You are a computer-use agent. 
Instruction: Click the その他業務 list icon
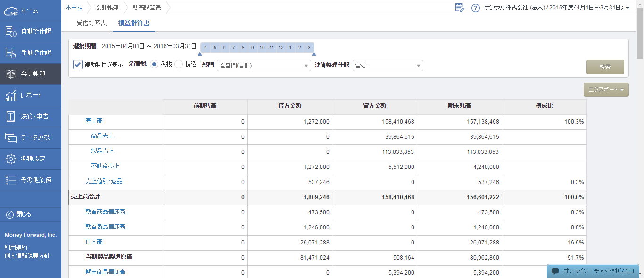(11, 180)
